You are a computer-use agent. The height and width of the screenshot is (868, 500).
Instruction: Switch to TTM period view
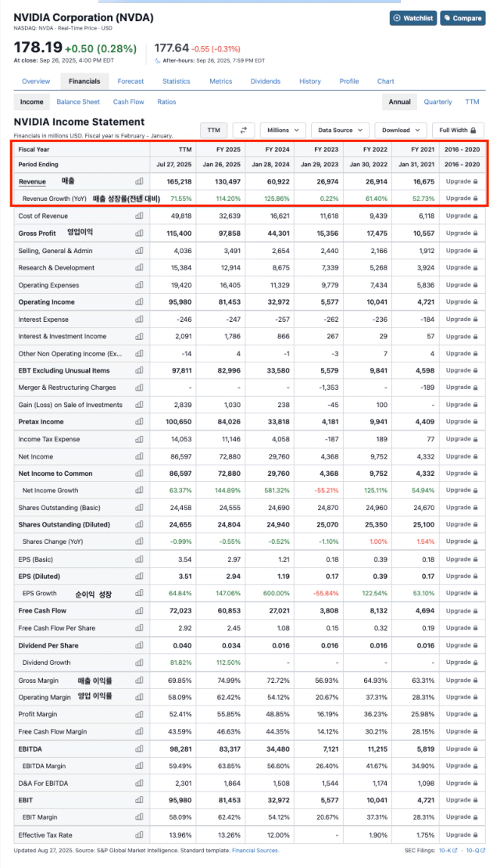coord(473,102)
